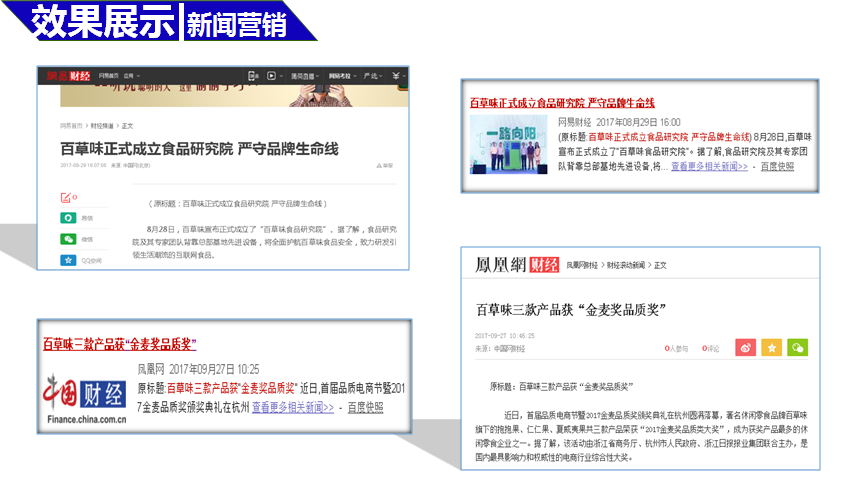The image size is (852, 480).
Task: Share via red Weibo icon on 凤凰网 article
Action: pyautogui.click(x=746, y=347)
